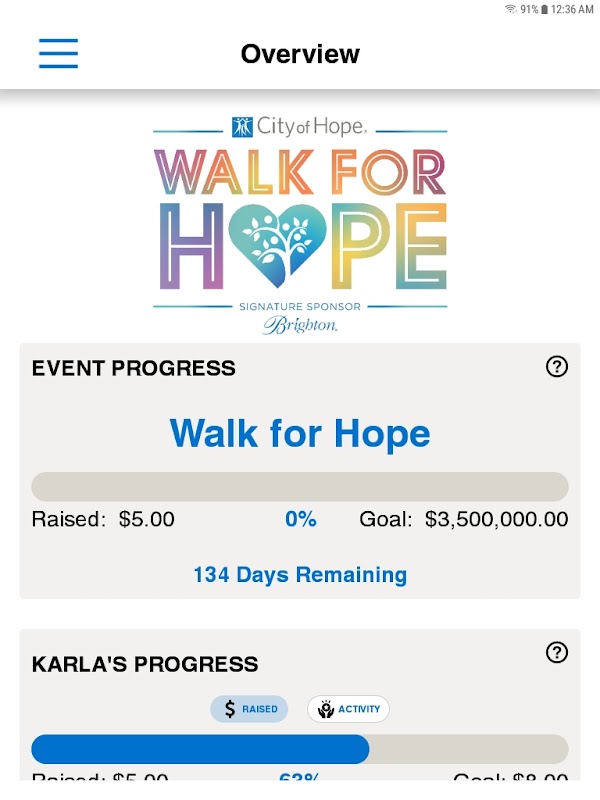600x800 pixels.
Task: Select the Raised toggle pill
Action: point(249,709)
